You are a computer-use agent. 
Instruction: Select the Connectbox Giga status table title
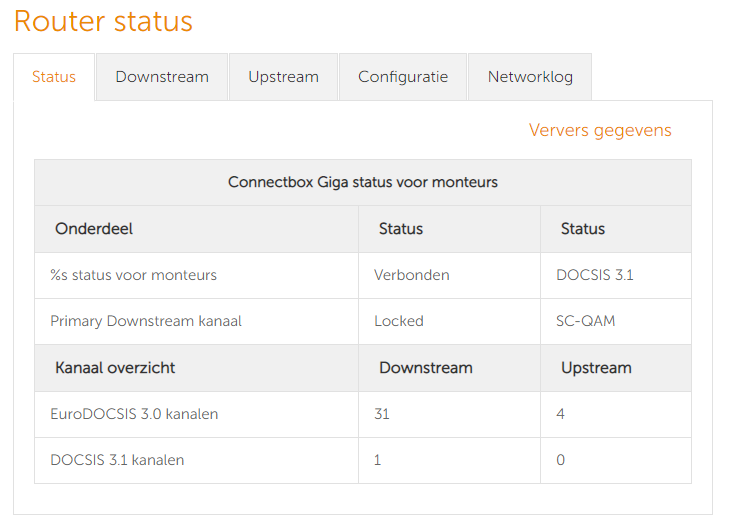362,183
